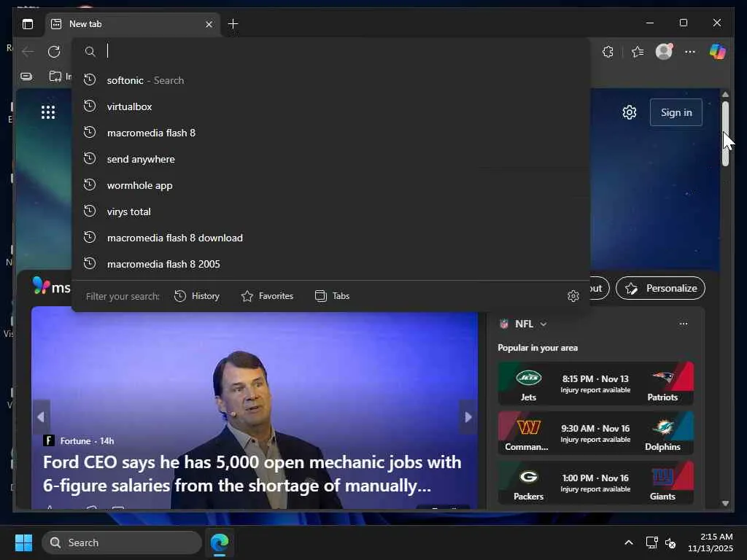The height and width of the screenshot is (560, 747).
Task: Click scrollbar up arrow
Action: pyautogui.click(x=725, y=94)
